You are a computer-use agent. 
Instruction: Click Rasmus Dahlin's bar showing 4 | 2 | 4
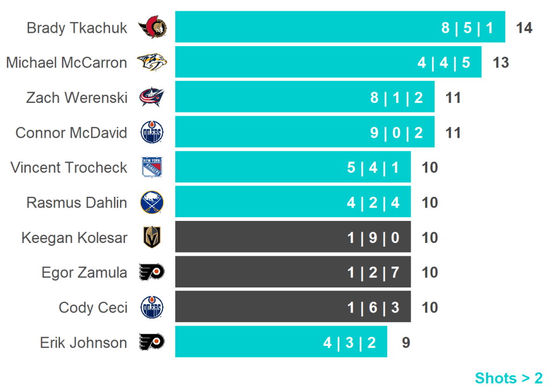(x=293, y=203)
